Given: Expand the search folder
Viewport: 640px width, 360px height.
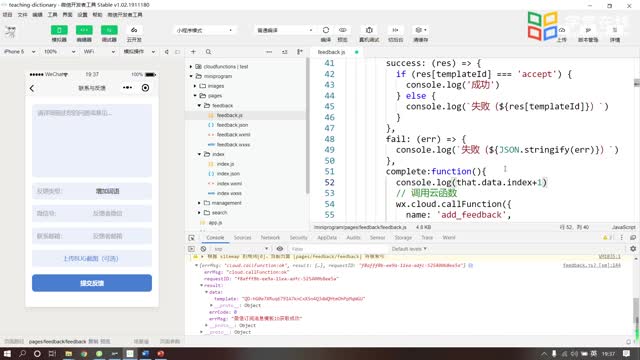Looking at the screenshot, I should coord(199,213).
